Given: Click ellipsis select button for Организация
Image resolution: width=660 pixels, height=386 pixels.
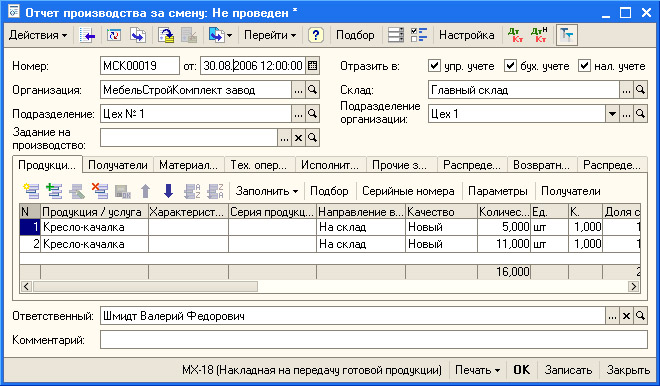Looking at the screenshot, I should (x=298, y=90).
